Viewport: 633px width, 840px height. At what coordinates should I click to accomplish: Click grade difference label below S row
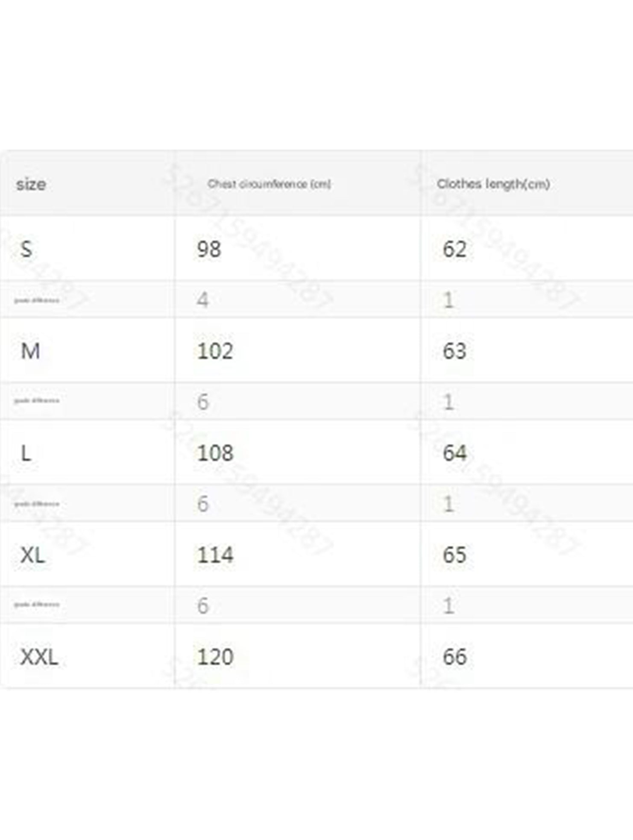click(37, 300)
